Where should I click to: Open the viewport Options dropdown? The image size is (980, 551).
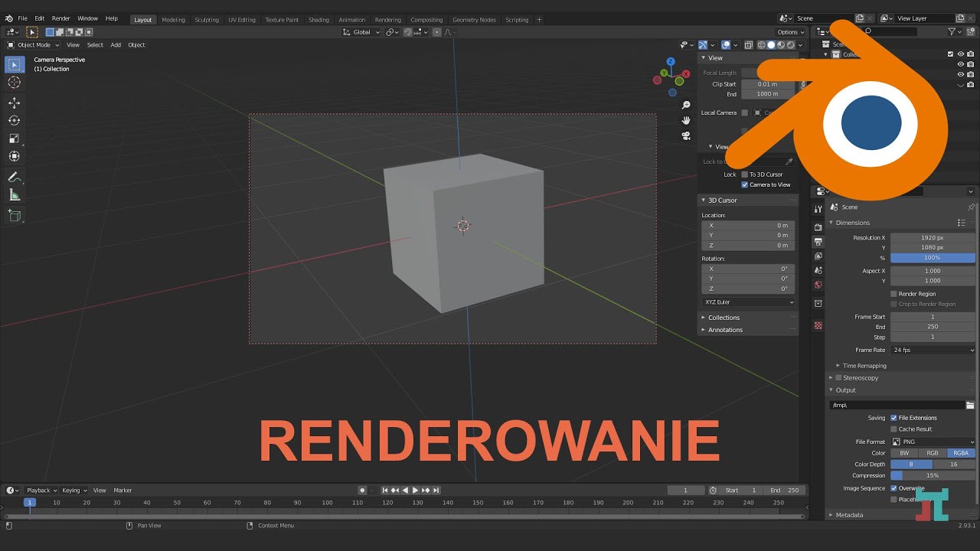point(791,32)
